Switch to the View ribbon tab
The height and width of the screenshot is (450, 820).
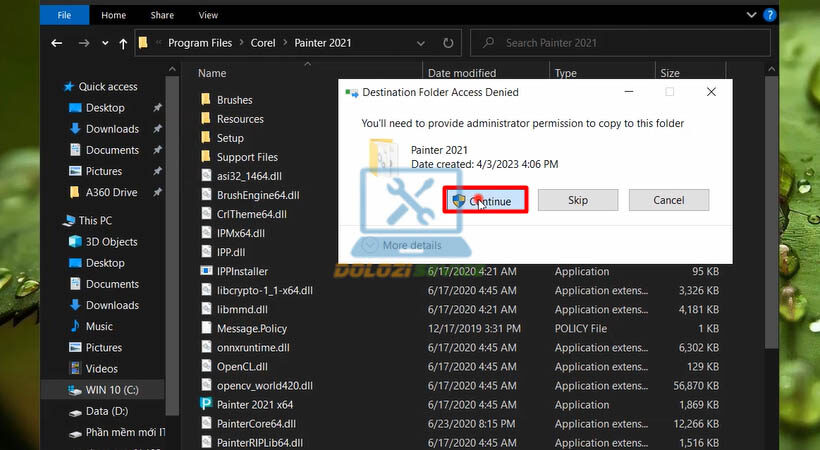[x=208, y=15]
